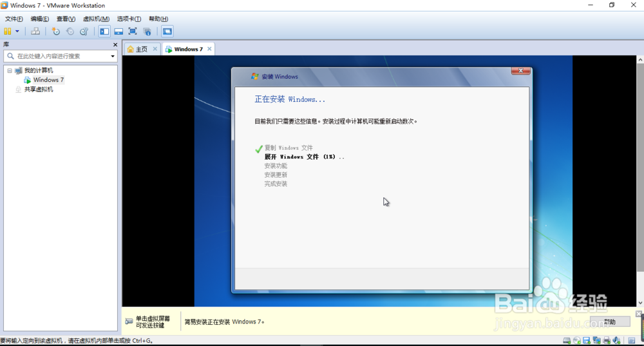Enter full screen mode icon
Image resolution: width=644 pixels, height=346 pixels.
click(x=133, y=31)
